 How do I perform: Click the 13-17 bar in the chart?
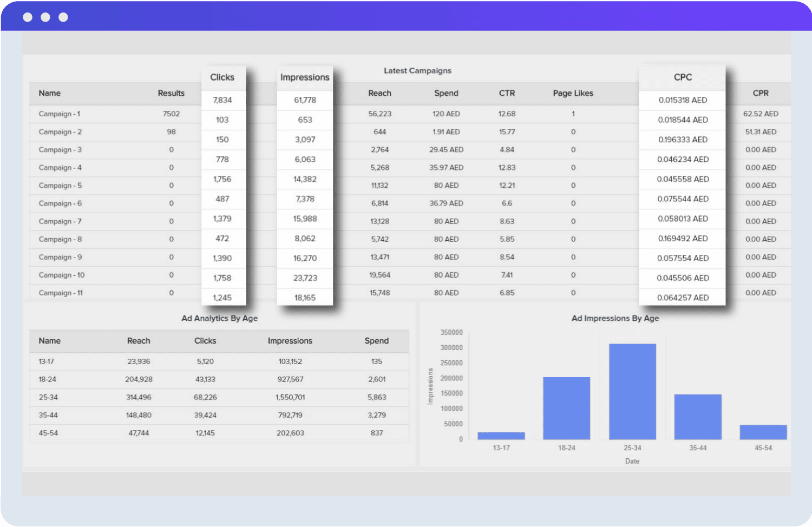point(501,436)
